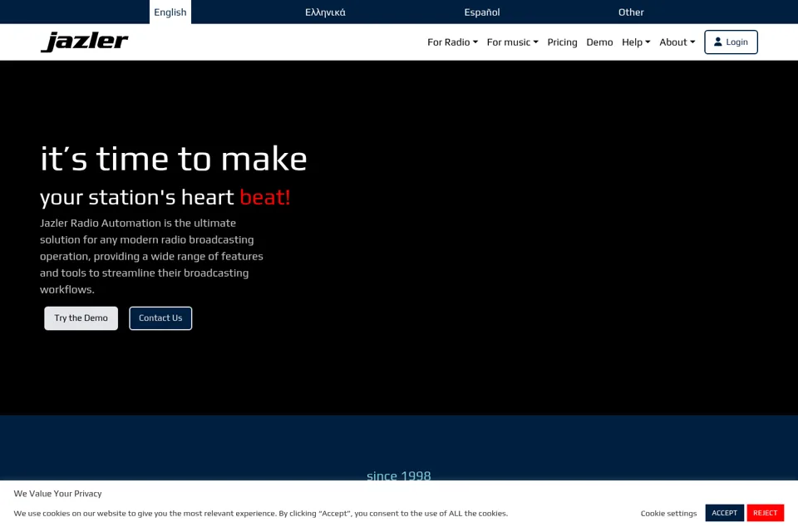Expand the For Radio dropdown menu
This screenshot has width=798, height=532.
(452, 42)
